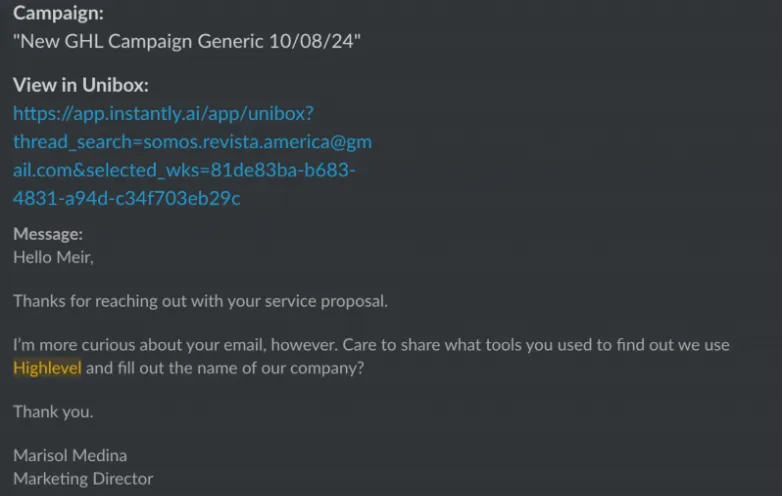Click the word "email, however" in the message
Viewport: 782px width, 496px height.
coord(282,345)
